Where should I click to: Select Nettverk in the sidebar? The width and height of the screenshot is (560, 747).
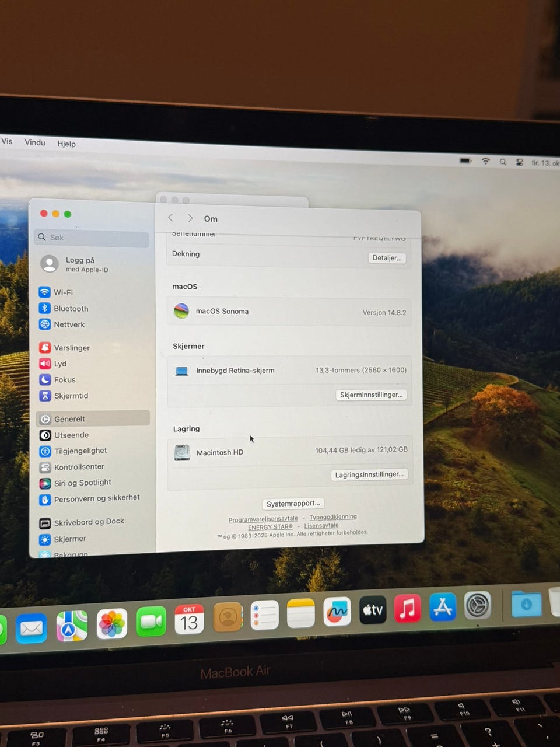click(x=62, y=324)
